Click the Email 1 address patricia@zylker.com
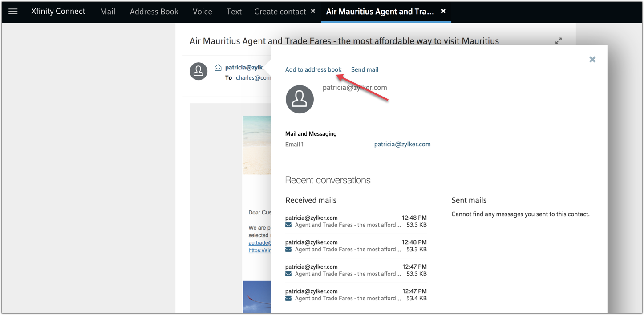 (402, 144)
